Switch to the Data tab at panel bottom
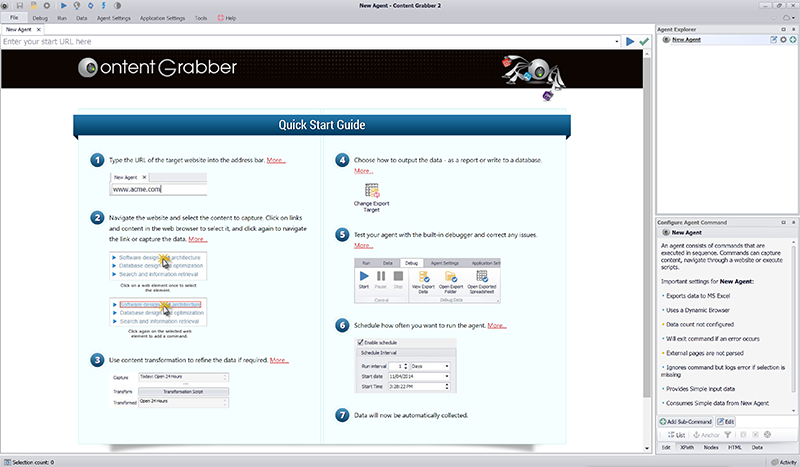800x467 pixels. tap(757, 447)
